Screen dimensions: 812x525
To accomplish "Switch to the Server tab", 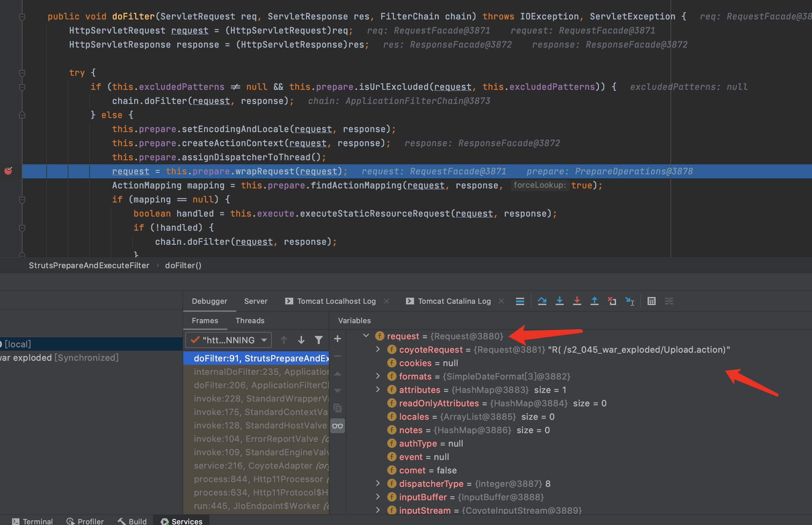I will pyautogui.click(x=256, y=301).
